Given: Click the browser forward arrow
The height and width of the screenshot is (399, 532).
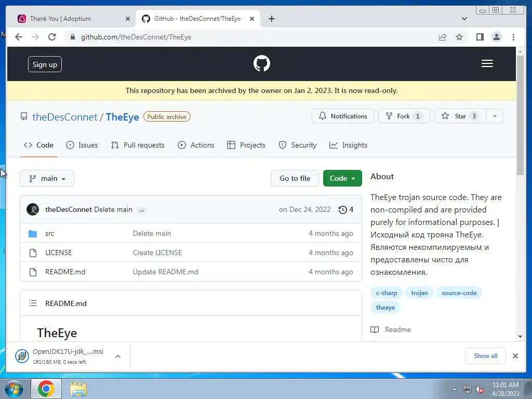Looking at the screenshot, I should (35, 37).
